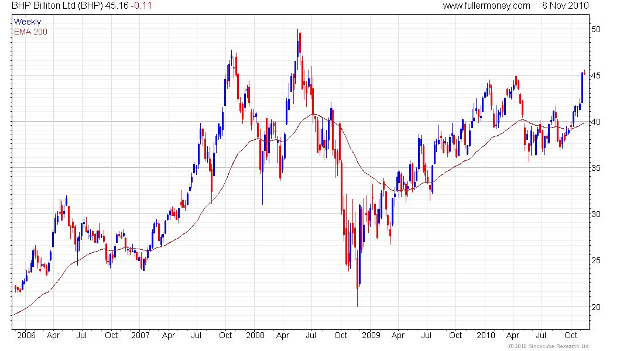The width and height of the screenshot is (644, 351).
Task: Click the 2010 year label on time axis
Action: [x=486, y=335]
